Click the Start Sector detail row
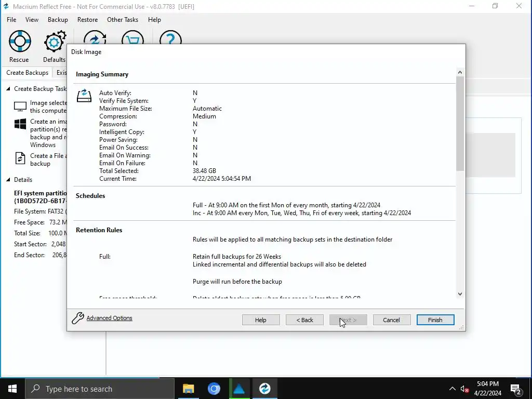Screen dimensions: 532x399 pyautogui.click(x=41, y=244)
